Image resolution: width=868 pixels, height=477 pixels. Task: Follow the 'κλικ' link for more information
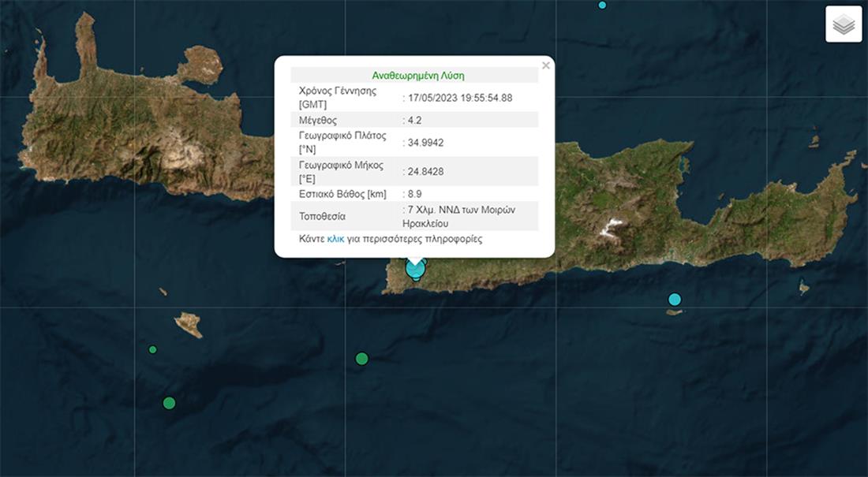(335, 238)
